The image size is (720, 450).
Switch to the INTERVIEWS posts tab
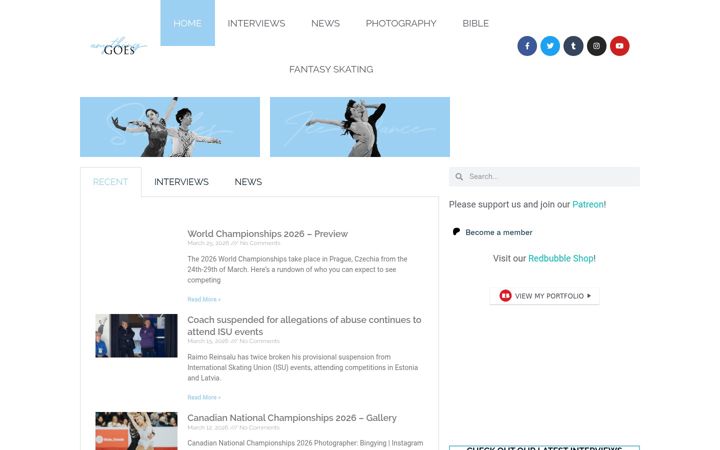point(181,182)
